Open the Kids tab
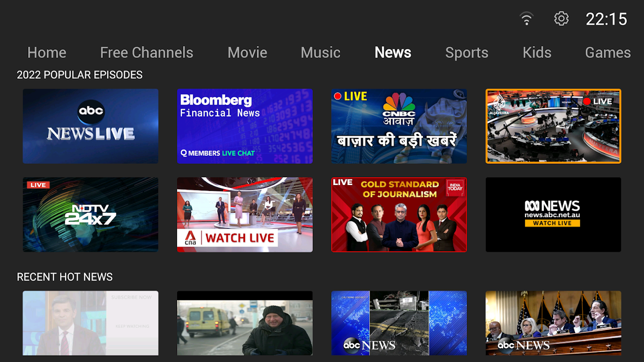 coord(537,52)
